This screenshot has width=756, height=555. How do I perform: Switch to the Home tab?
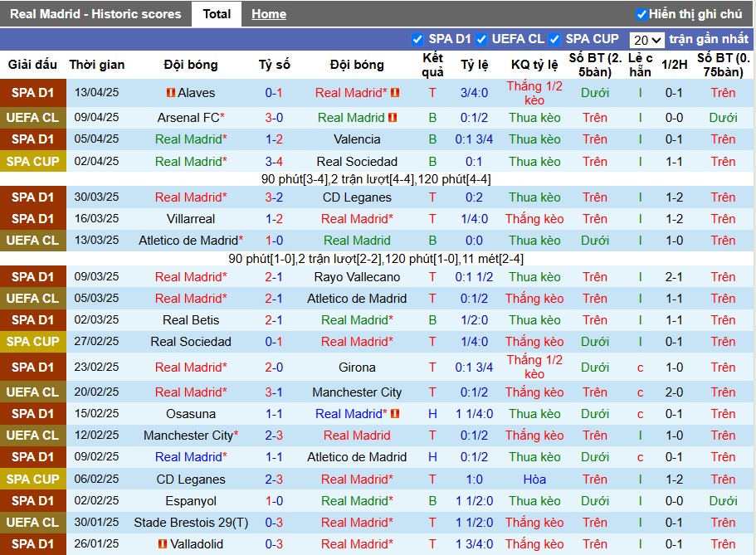(x=269, y=14)
